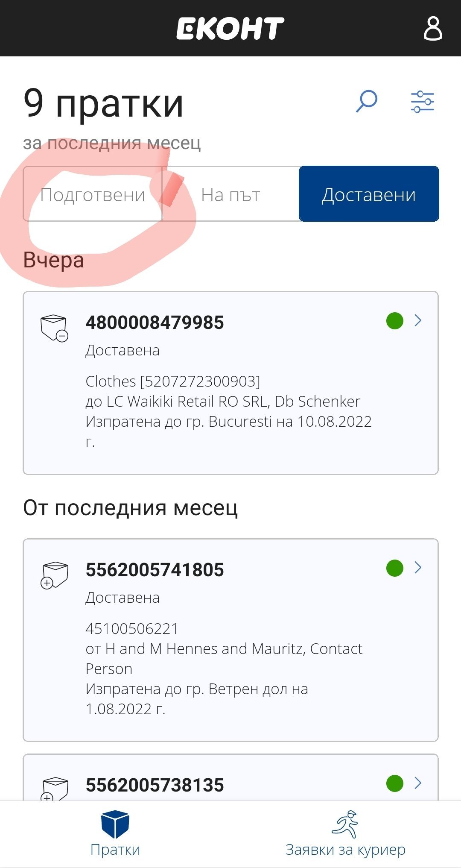Open shipment number 5562005741805
Screen dimensions: 461x868
(155, 570)
